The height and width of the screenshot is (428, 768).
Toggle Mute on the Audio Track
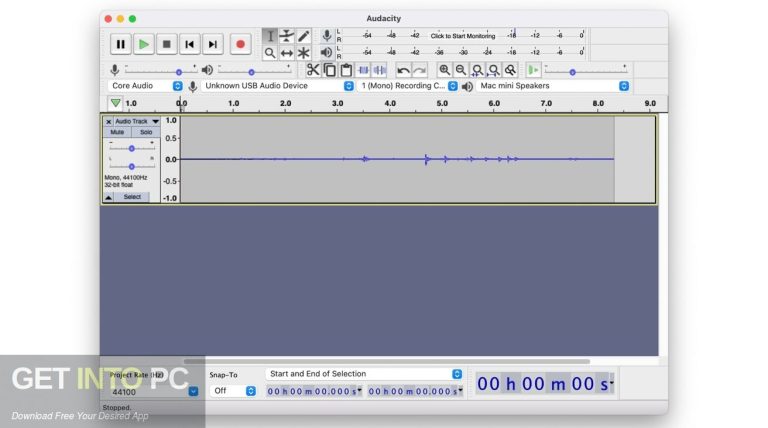pos(118,132)
